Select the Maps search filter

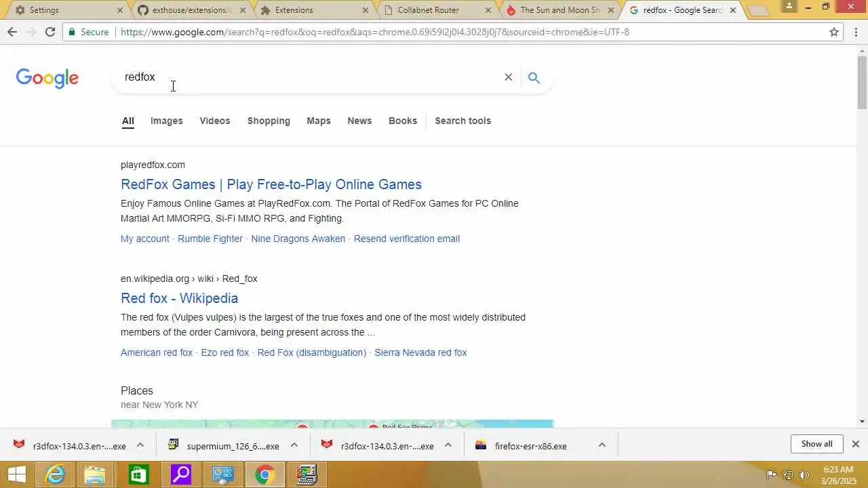point(319,121)
